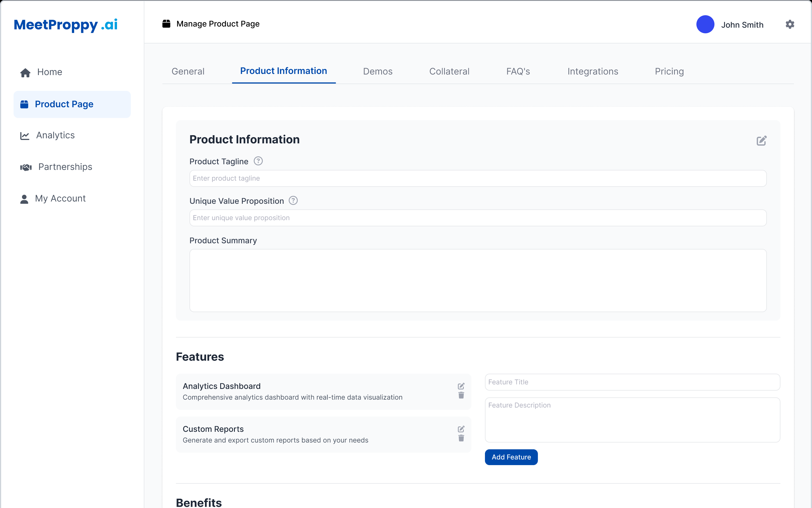Screen dimensions: 812x508
Task: Open the Pricing tab
Action: coord(669,71)
